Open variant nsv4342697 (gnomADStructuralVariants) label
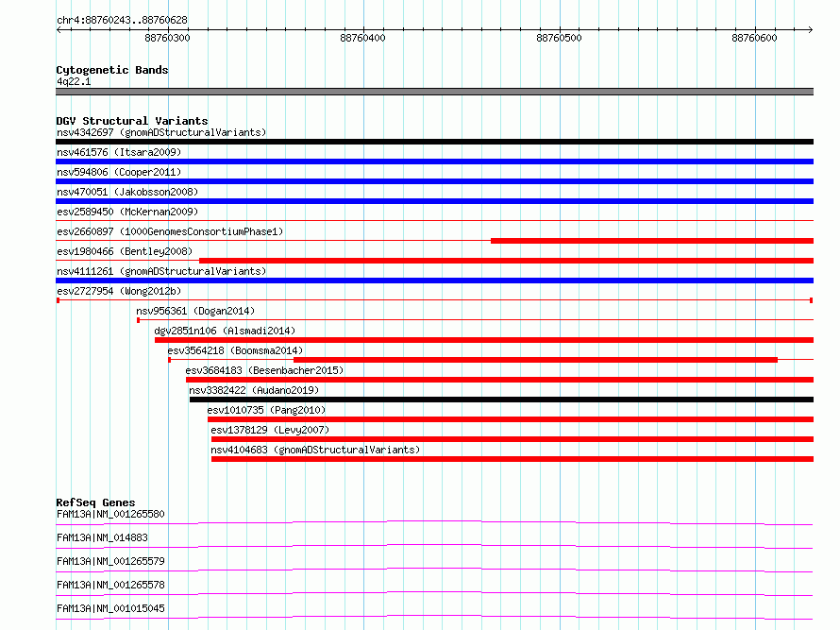This screenshot has width=840, height=630. pos(161,132)
